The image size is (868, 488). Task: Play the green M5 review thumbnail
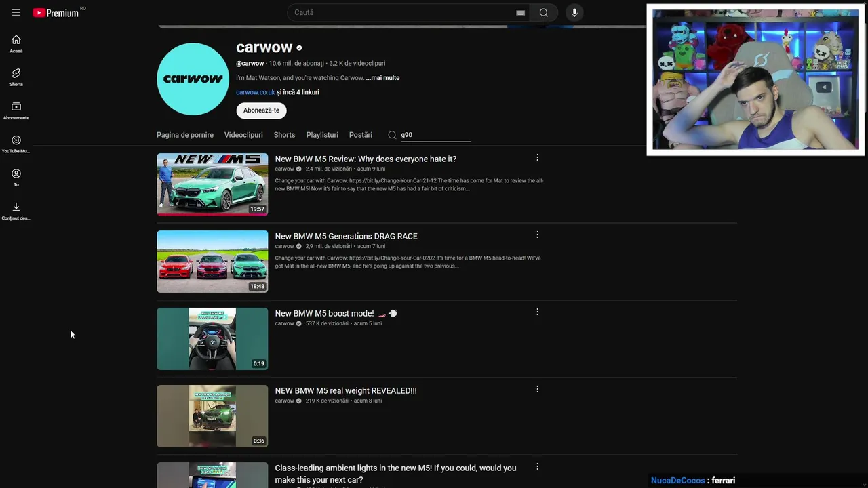point(212,184)
